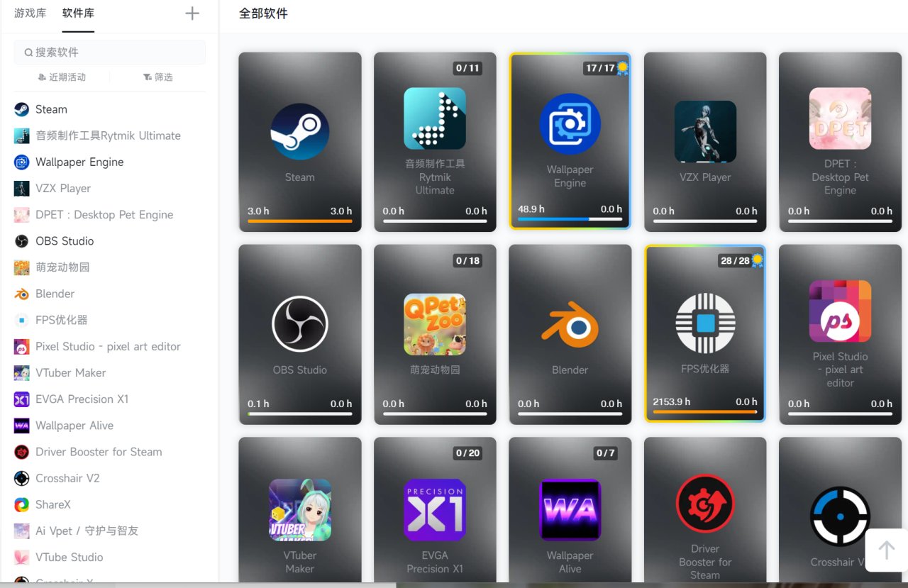
Task: Select the Wallpaper Alive sidebar icon
Action: [x=22, y=426]
